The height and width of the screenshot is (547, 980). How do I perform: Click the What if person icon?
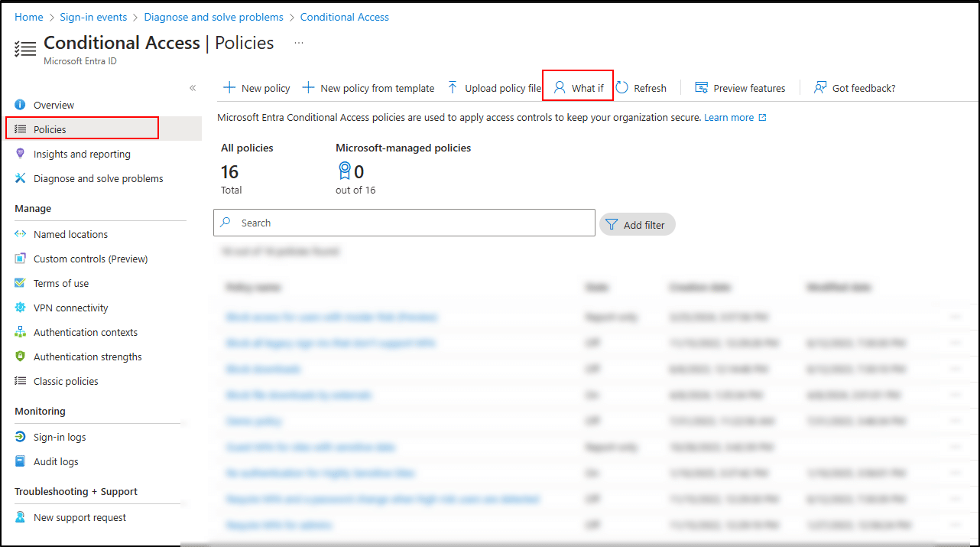click(x=560, y=88)
